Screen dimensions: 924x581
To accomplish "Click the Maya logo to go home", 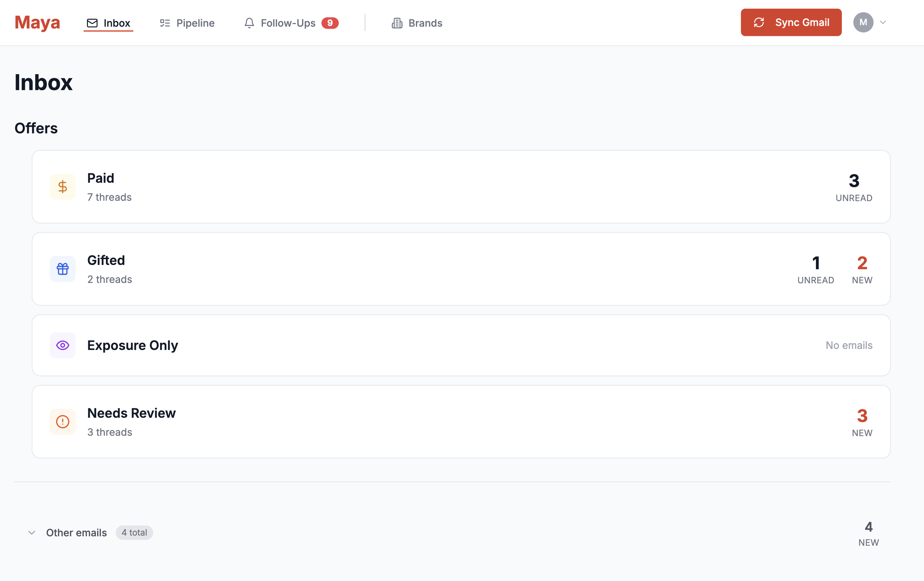I will click(x=37, y=22).
